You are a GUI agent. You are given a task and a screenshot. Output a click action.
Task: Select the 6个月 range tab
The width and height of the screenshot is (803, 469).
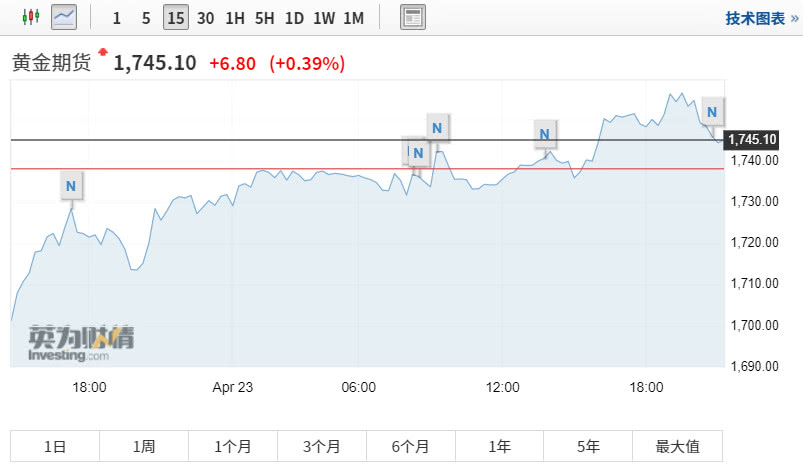click(x=411, y=446)
